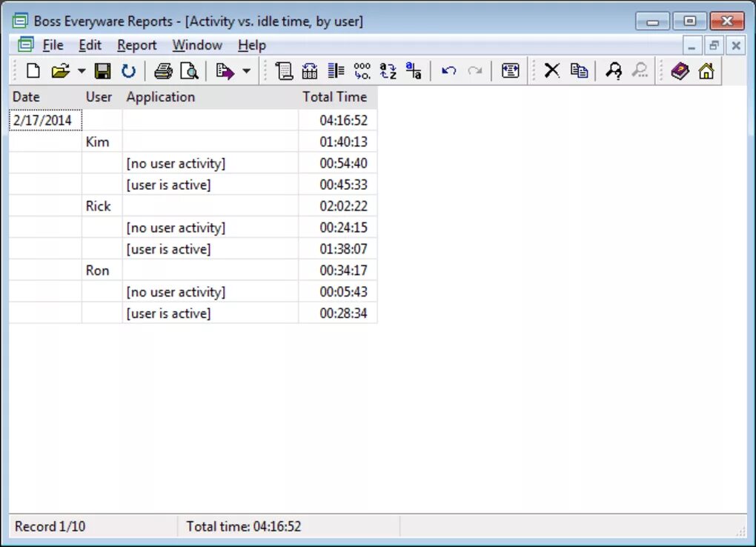Image resolution: width=756 pixels, height=547 pixels.
Task: Click the User column header
Action: tap(102, 97)
